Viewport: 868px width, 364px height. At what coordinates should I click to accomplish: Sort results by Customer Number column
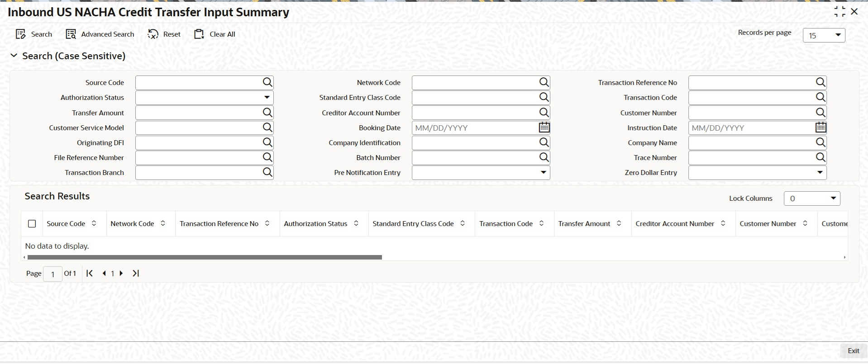(x=805, y=223)
